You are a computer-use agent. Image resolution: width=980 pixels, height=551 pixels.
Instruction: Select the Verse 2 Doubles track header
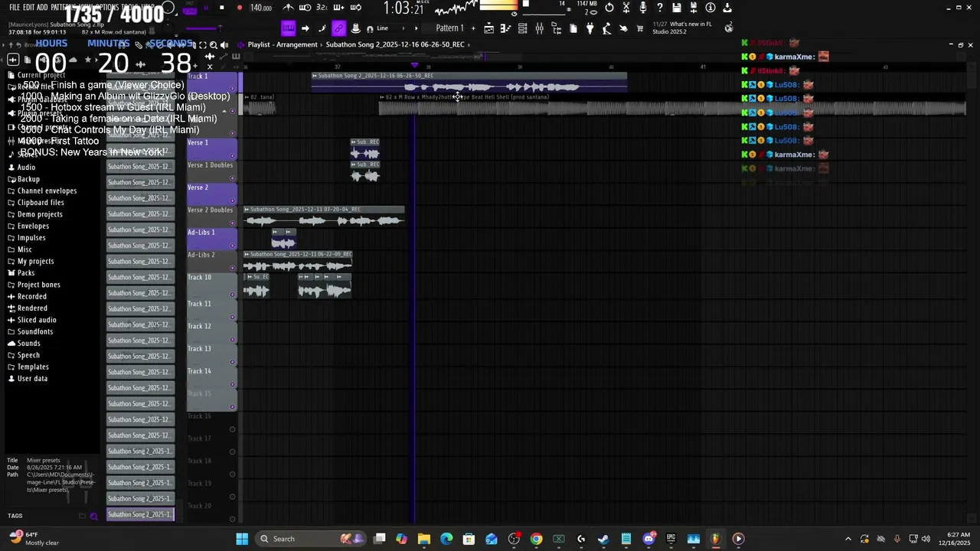pyautogui.click(x=212, y=216)
